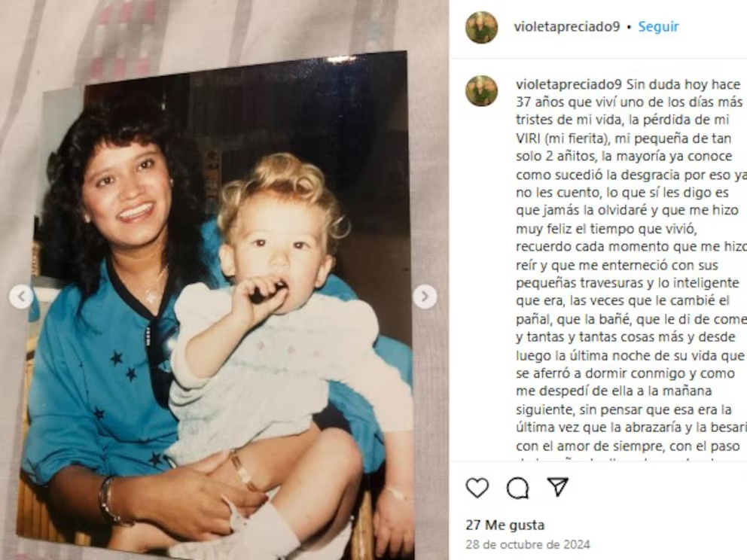Click the caption line 'muy feliz el tiempo que vivió'
This screenshot has width=747, height=560.
[x=606, y=229]
